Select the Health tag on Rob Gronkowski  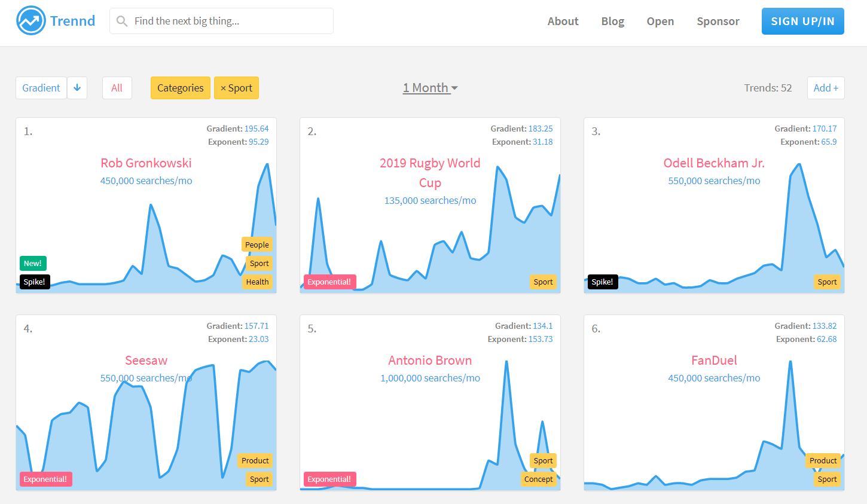coord(257,282)
